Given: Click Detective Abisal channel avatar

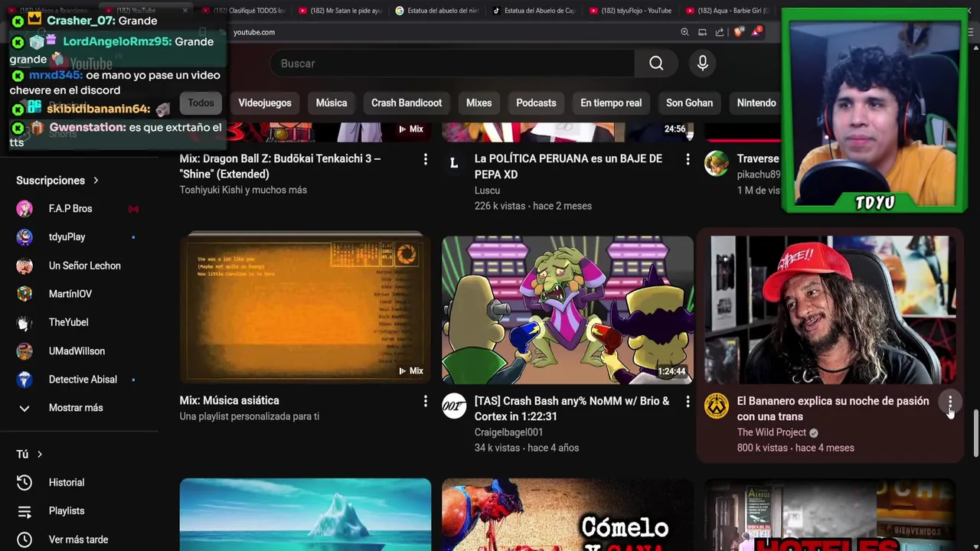Looking at the screenshot, I should (24, 380).
